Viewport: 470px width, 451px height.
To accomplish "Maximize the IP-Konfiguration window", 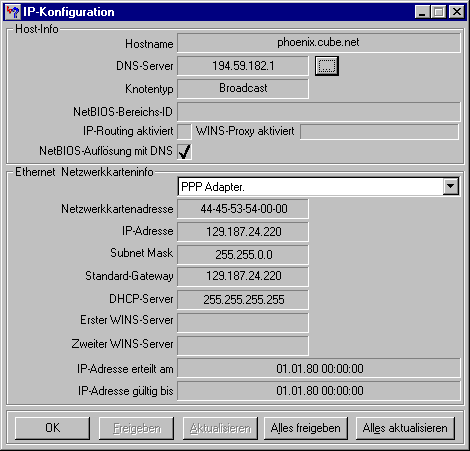I will [438, 12].
